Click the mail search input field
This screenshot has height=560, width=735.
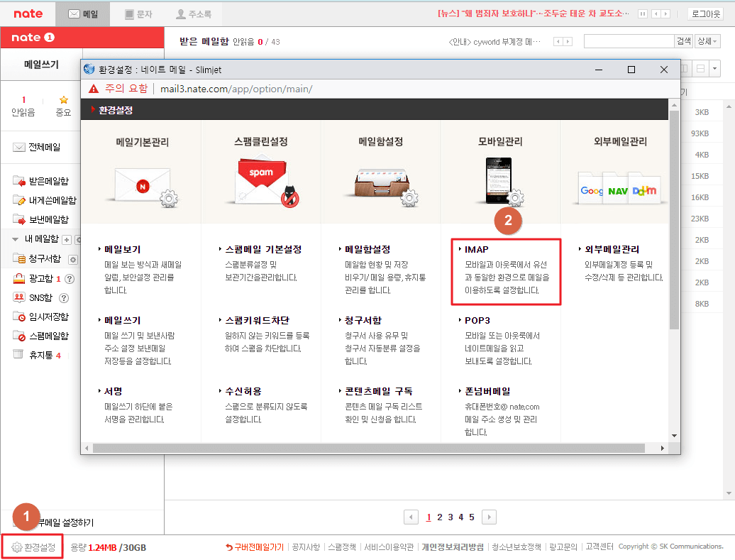coord(629,41)
